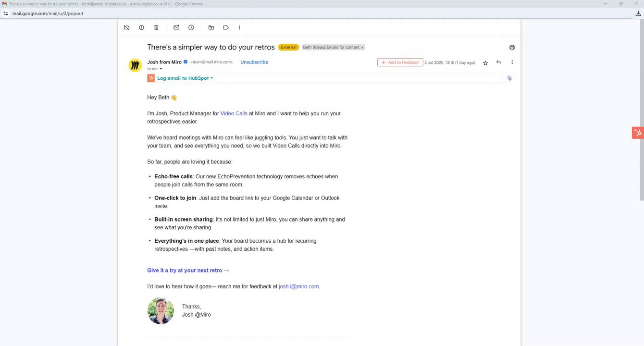Screen dimensions: 644x346
Task: Delete the email with trash icon
Action: (156, 27)
